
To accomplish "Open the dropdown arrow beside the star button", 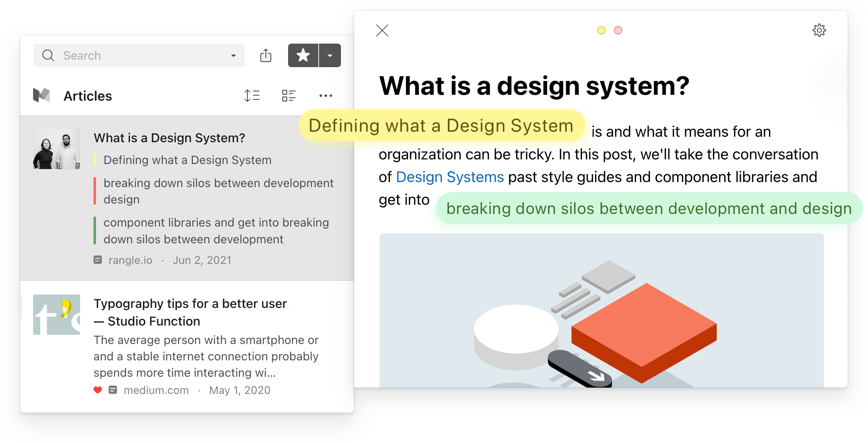I will click(330, 55).
